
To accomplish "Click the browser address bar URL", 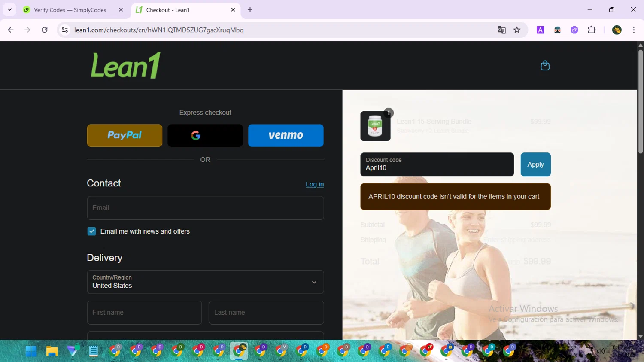I will click(159, 30).
